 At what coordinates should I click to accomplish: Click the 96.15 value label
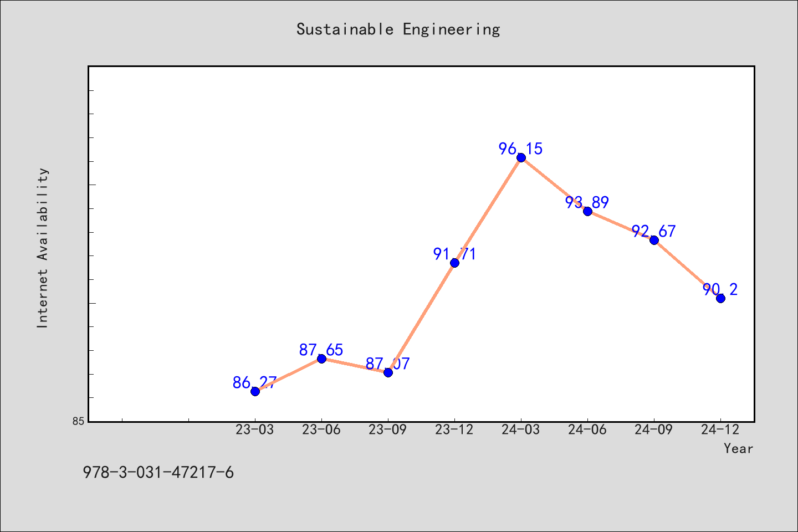pos(520,149)
